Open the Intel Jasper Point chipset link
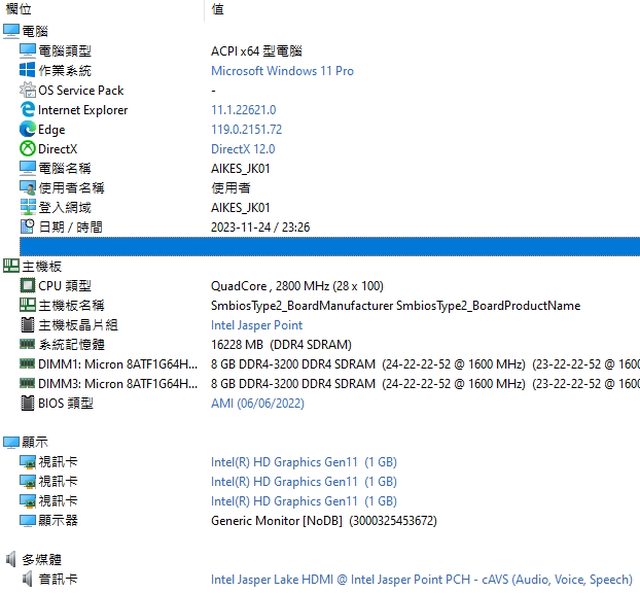The height and width of the screenshot is (593, 640). pyautogui.click(x=256, y=325)
